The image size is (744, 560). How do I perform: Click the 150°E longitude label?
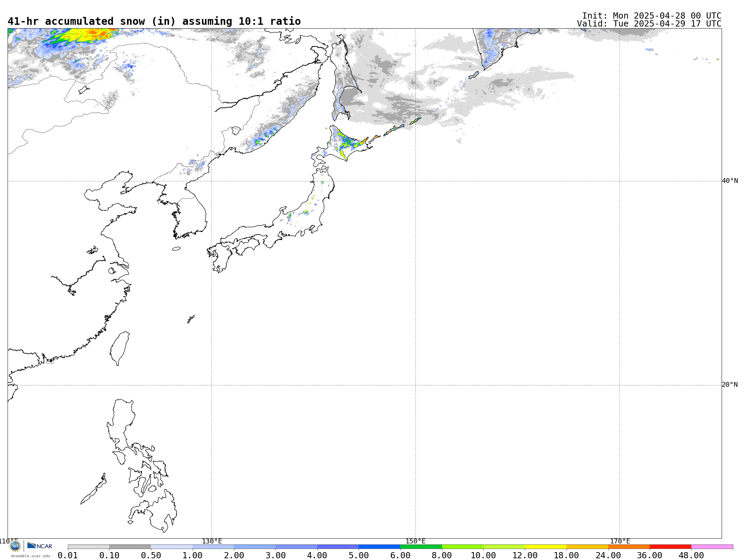pyautogui.click(x=415, y=541)
